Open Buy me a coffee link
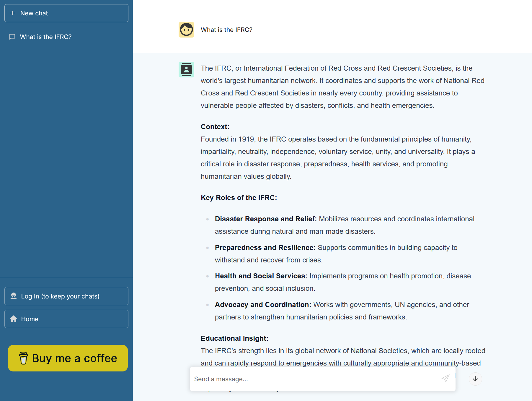532x401 pixels. [x=68, y=358]
